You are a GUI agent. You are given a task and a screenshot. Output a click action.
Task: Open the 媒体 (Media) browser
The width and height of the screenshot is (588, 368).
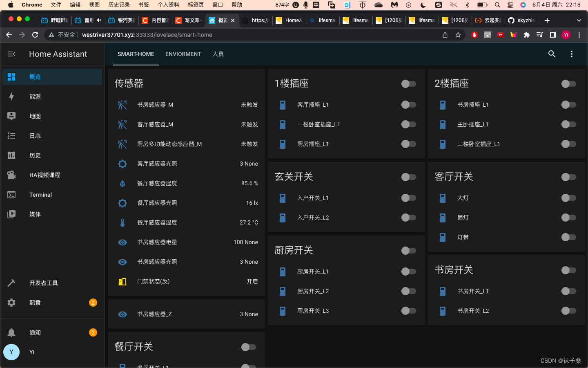[35, 214]
